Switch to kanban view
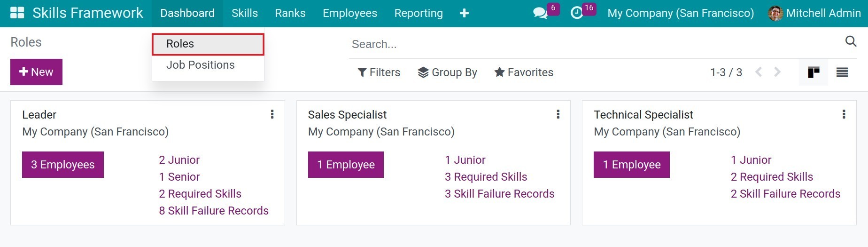 [x=814, y=72]
